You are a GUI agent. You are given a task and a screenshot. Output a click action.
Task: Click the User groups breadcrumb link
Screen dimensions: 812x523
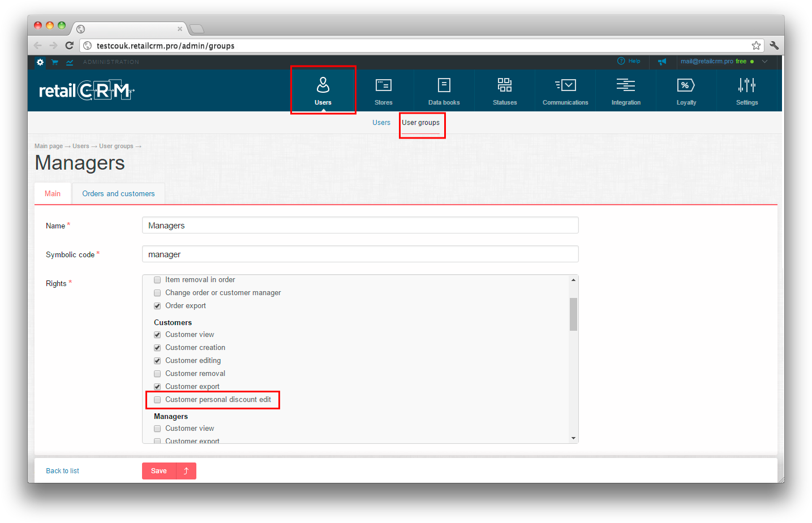(116, 146)
